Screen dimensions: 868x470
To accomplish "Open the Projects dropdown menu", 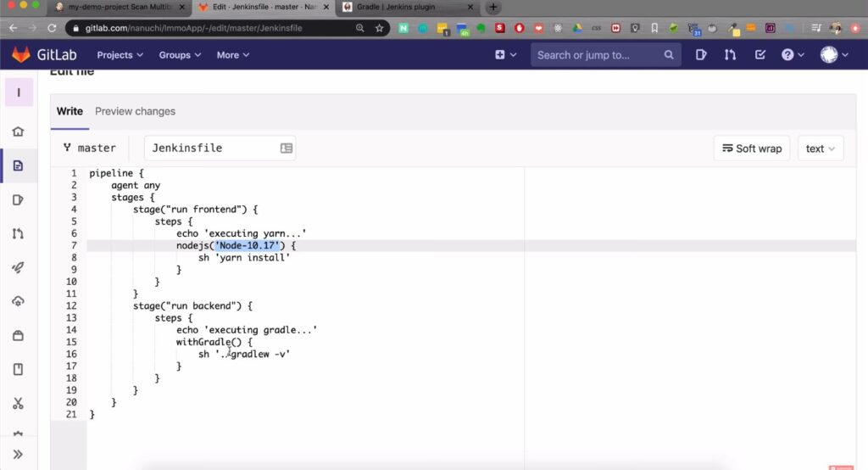I will [120, 55].
